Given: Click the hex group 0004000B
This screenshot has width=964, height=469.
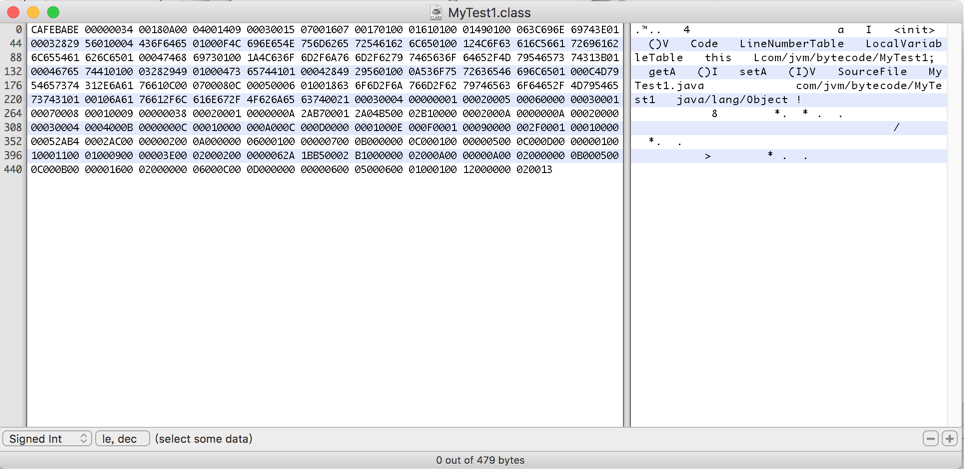Looking at the screenshot, I should tap(109, 128).
